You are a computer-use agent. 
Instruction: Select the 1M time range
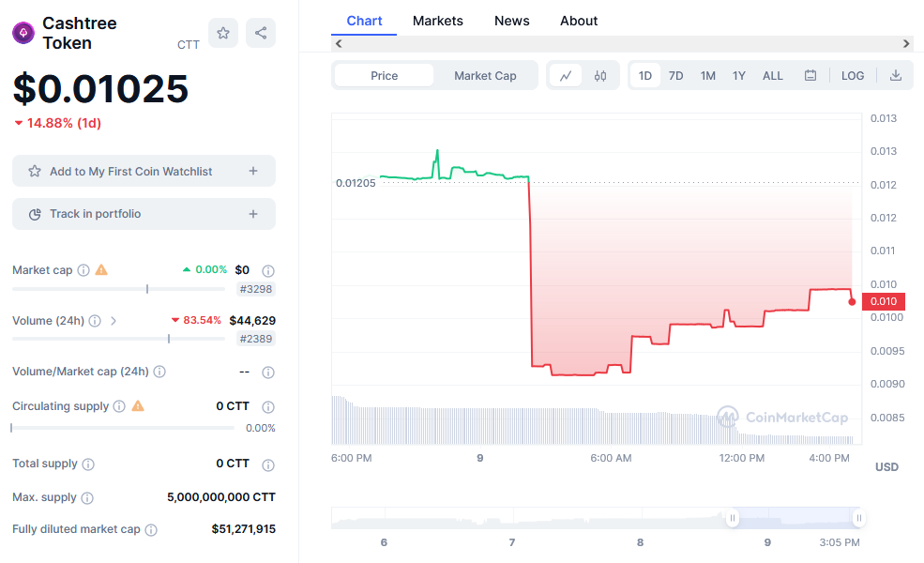707,75
